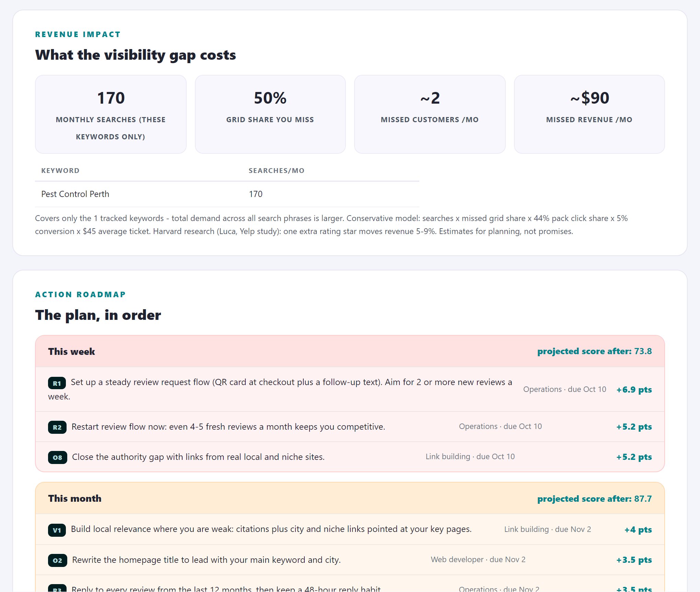
Task: Click the 'ACTION ROADMAP' section label
Action: 81,294
